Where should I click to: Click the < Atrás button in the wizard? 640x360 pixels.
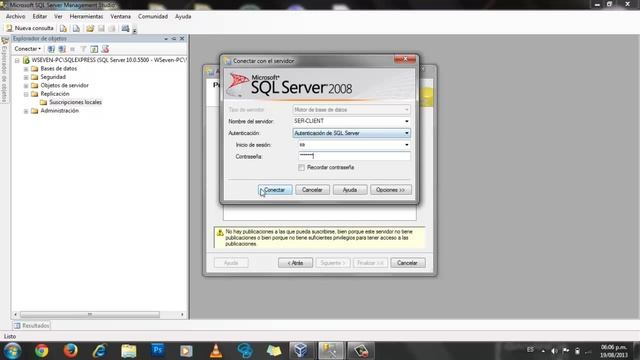296,263
